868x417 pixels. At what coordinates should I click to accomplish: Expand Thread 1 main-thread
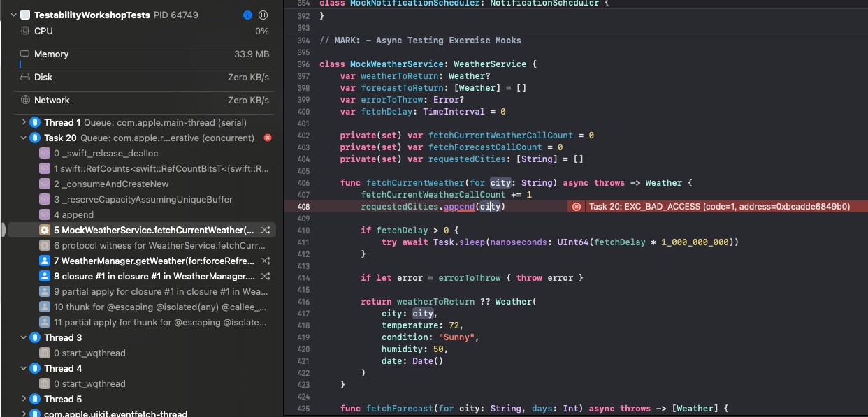coord(24,123)
